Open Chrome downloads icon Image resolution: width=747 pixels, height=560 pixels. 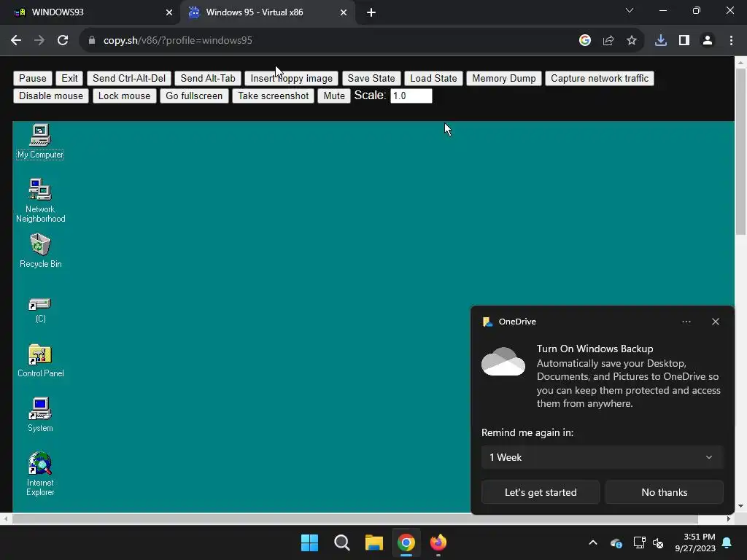pos(660,41)
